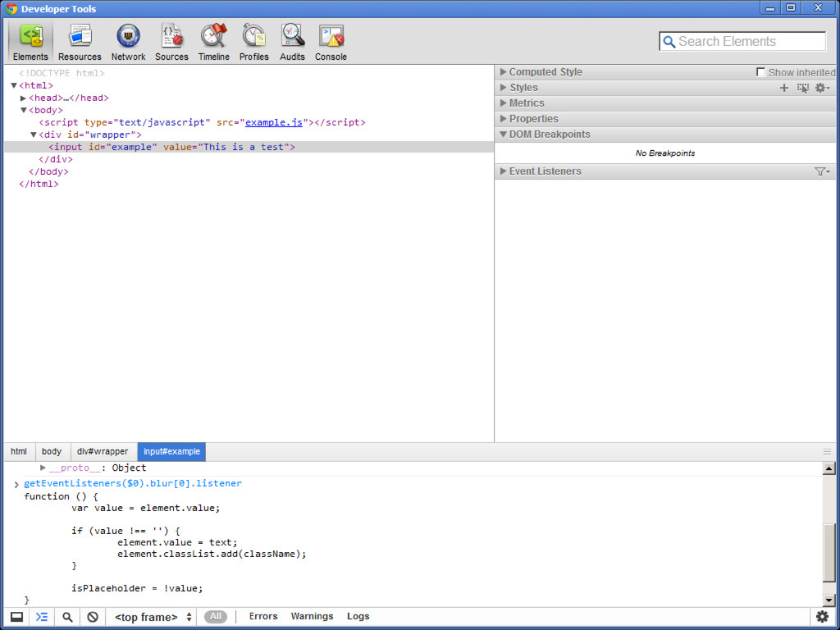Select input#example breadcrumb
Viewport: 840px width, 630px height.
(171, 452)
